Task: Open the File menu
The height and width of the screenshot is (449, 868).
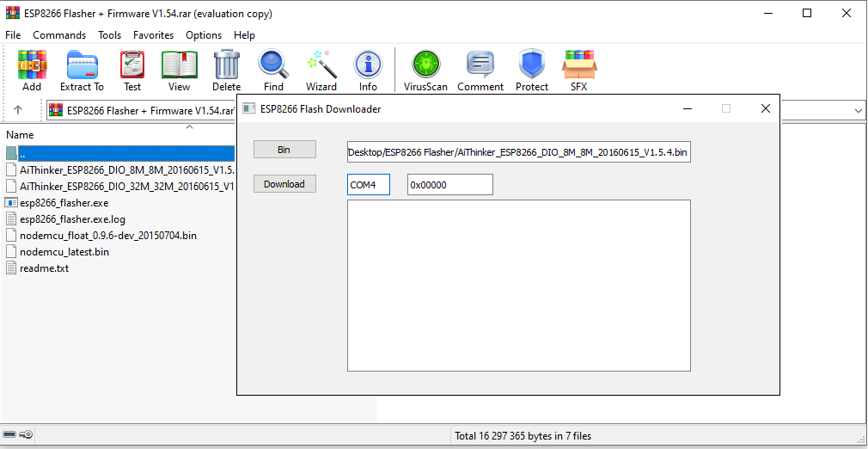Action: [13, 35]
